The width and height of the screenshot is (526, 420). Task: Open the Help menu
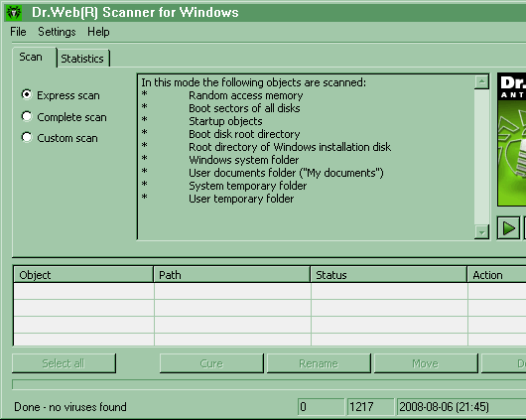pos(98,32)
